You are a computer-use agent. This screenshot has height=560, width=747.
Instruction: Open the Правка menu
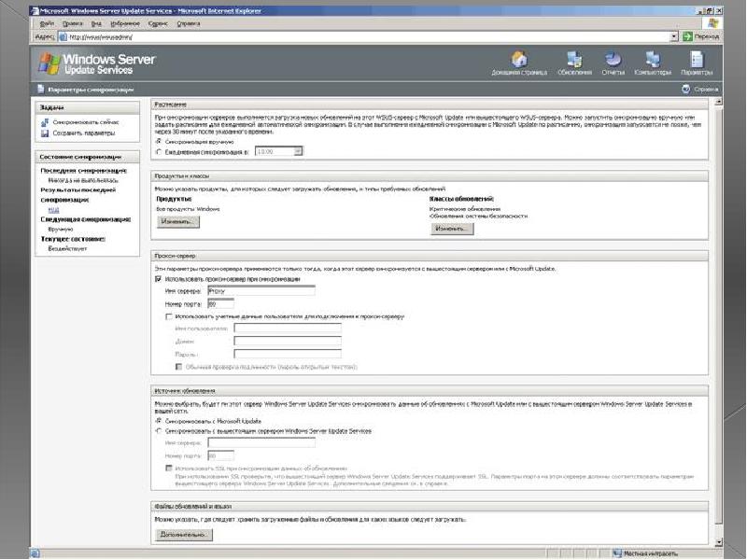click(x=73, y=23)
